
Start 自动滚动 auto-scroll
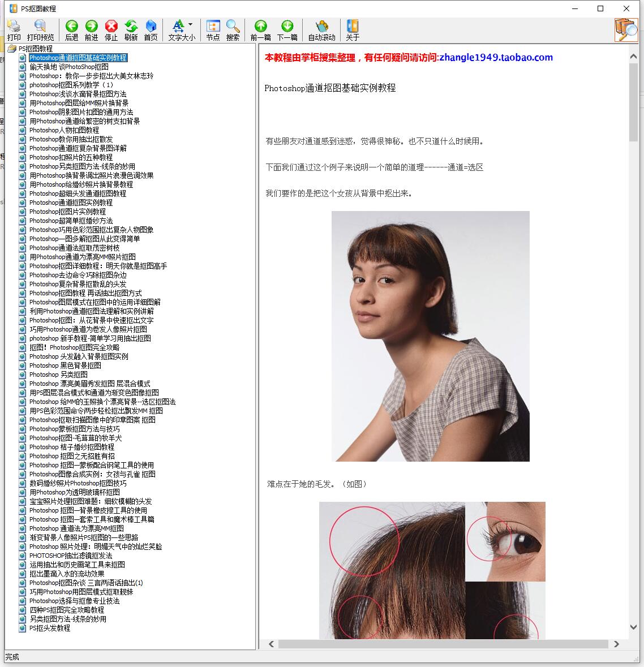pyautogui.click(x=322, y=30)
